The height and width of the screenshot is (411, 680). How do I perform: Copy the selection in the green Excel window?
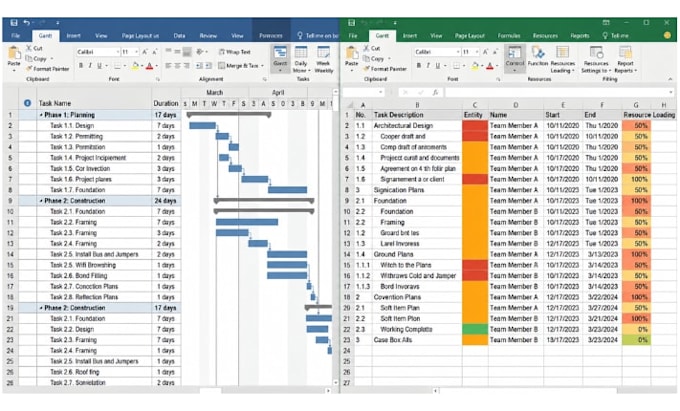374,59
